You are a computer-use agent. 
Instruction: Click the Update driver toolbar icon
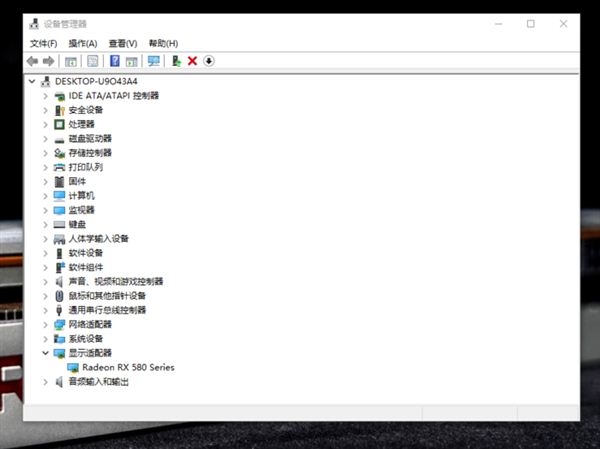tap(176, 61)
